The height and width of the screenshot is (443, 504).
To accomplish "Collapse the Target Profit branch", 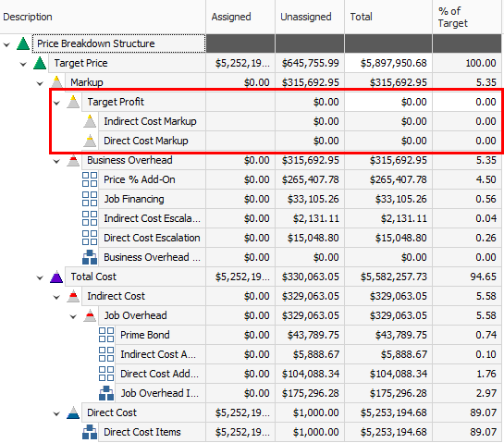I will click(56, 103).
